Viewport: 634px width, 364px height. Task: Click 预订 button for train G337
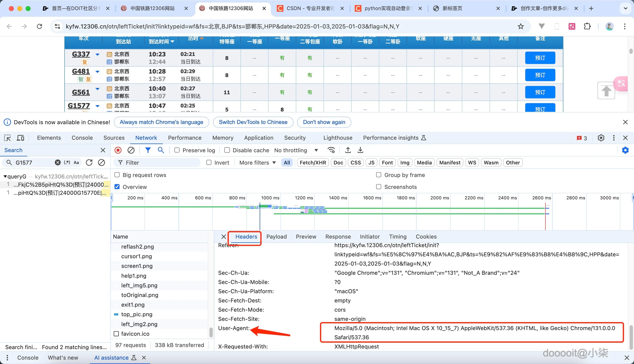(x=540, y=58)
